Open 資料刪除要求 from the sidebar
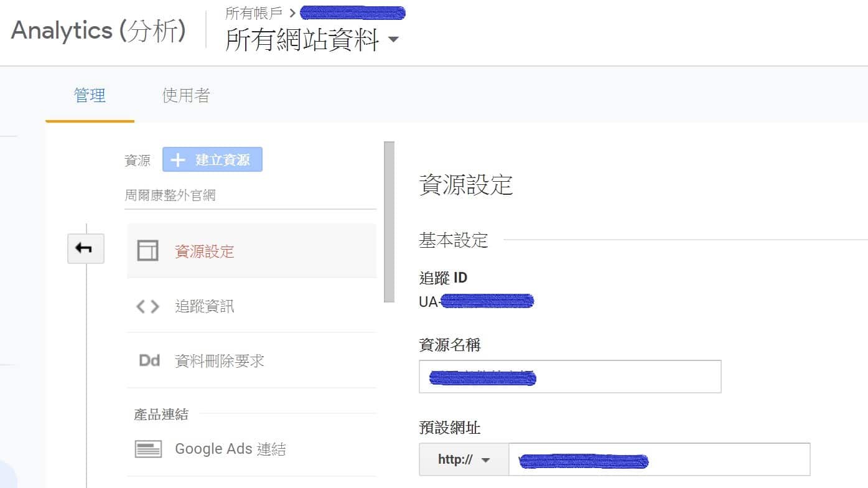 pyautogui.click(x=219, y=361)
